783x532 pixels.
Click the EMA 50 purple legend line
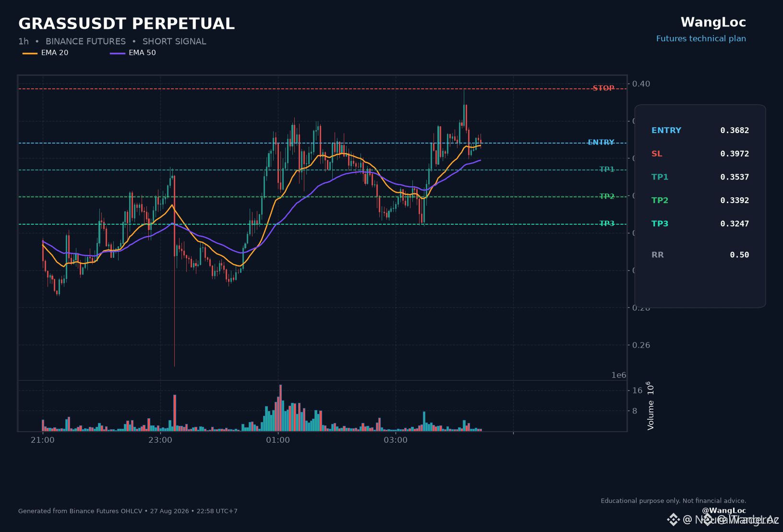coord(118,53)
